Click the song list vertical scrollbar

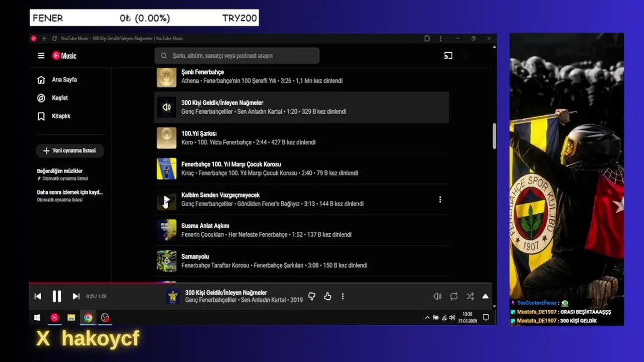pos(494,136)
